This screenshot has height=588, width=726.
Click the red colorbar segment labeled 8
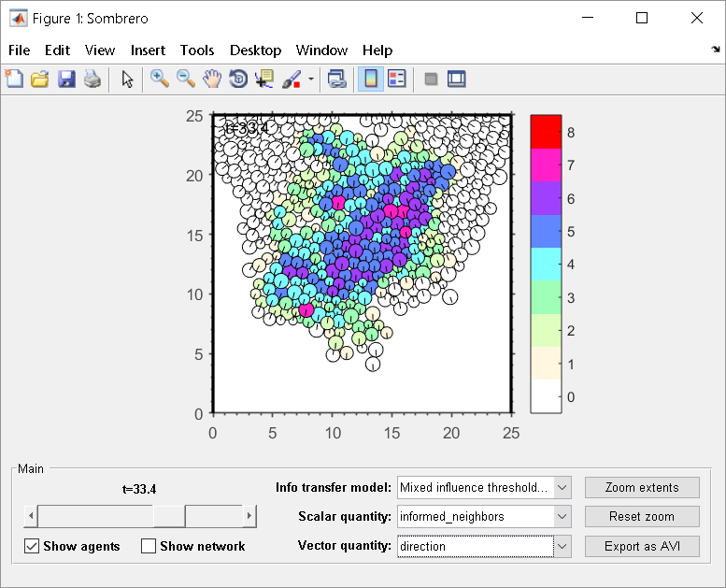tap(546, 132)
